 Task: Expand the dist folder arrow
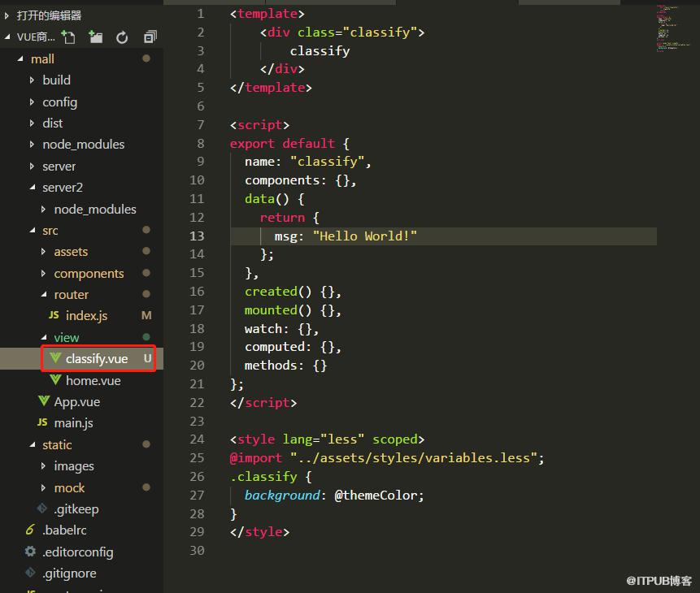coord(32,123)
